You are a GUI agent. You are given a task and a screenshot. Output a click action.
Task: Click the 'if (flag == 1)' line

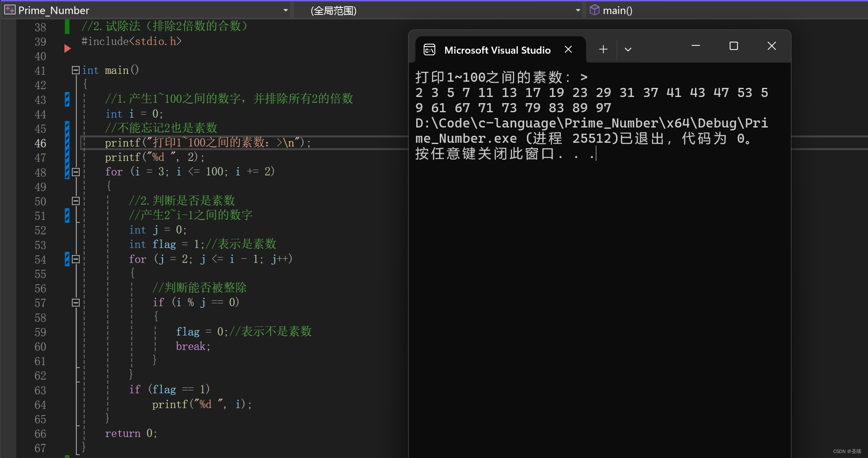[x=169, y=390]
